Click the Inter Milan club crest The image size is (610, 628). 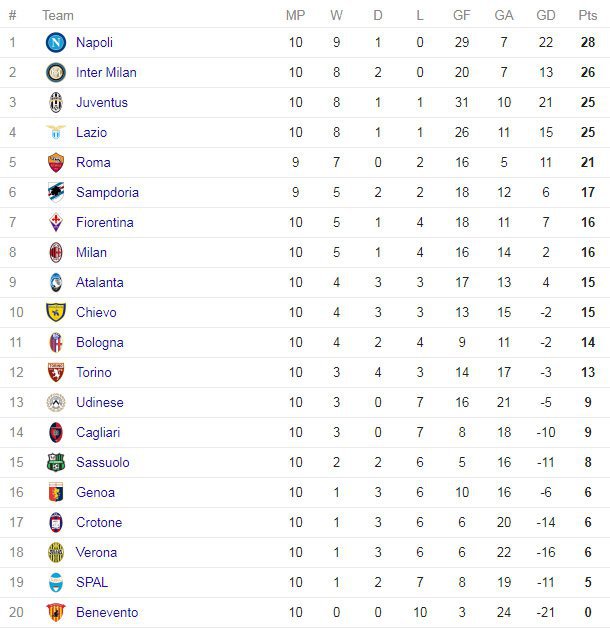55,72
